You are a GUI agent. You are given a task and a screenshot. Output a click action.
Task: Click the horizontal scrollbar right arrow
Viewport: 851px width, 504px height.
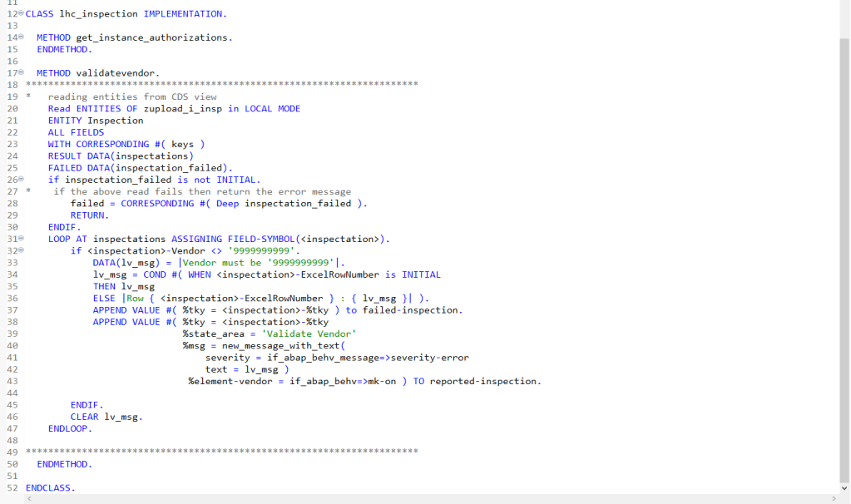[x=834, y=499]
